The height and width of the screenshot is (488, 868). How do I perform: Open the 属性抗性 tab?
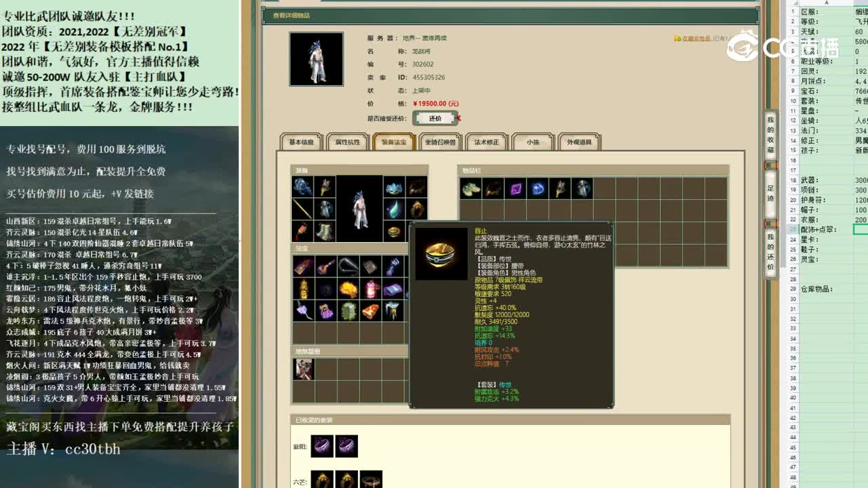click(348, 142)
